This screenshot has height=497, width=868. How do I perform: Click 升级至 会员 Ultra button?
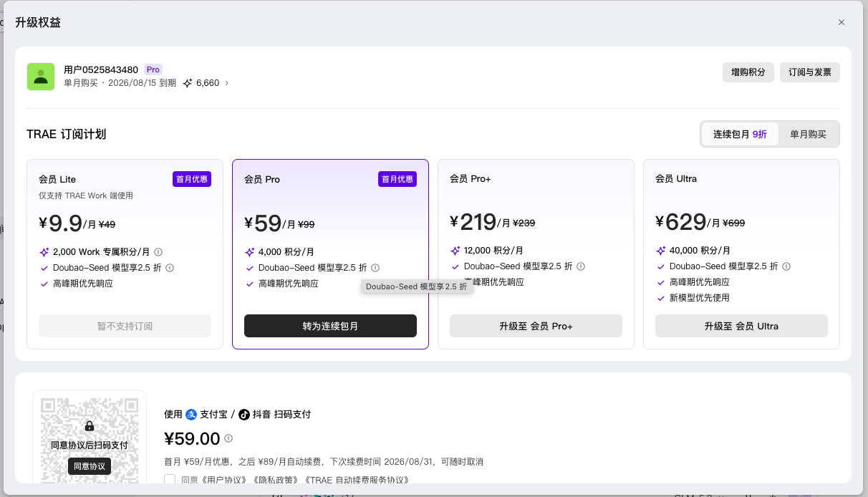tap(741, 326)
